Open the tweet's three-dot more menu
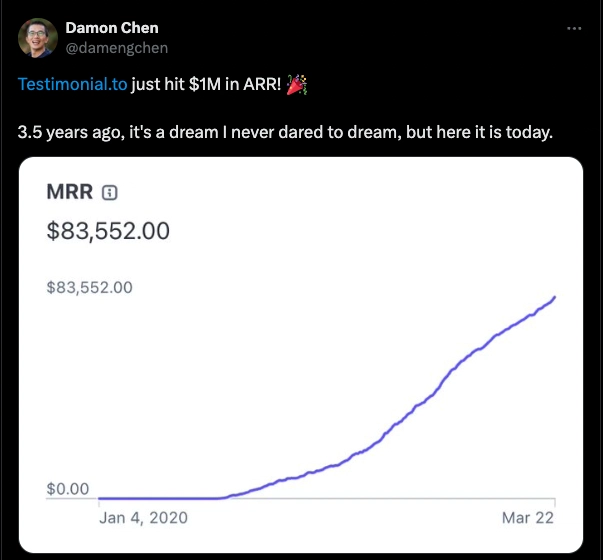 [574, 28]
